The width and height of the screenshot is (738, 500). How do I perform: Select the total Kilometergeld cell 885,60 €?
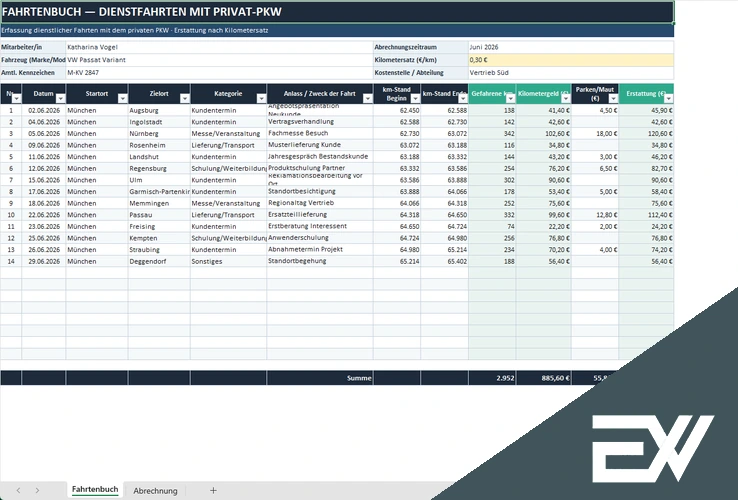click(544, 378)
